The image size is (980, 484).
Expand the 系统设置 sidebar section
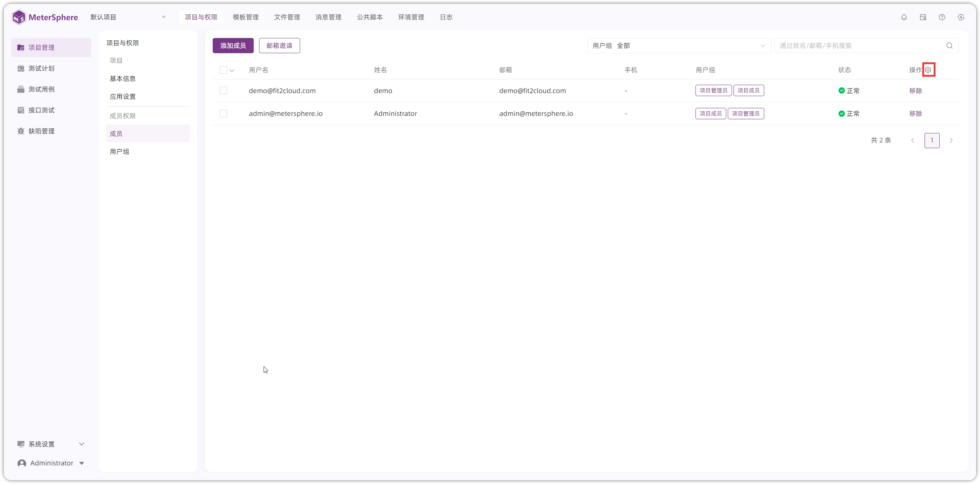(x=51, y=444)
